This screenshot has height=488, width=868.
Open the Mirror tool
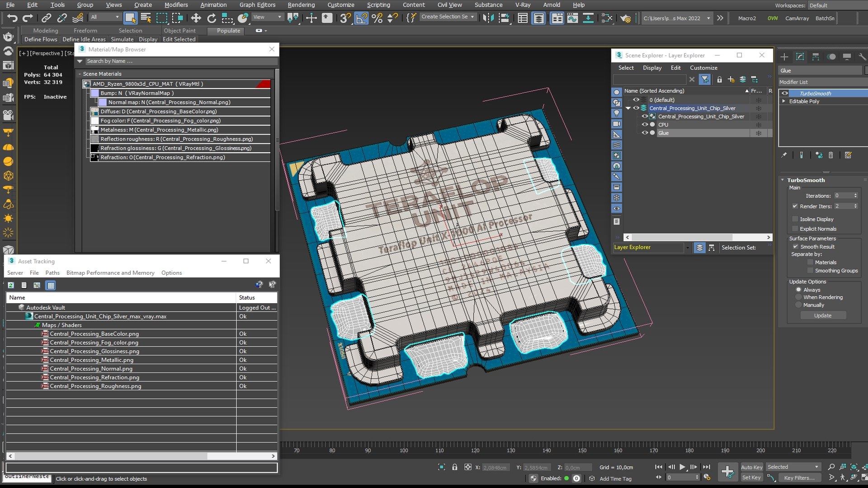488,18
